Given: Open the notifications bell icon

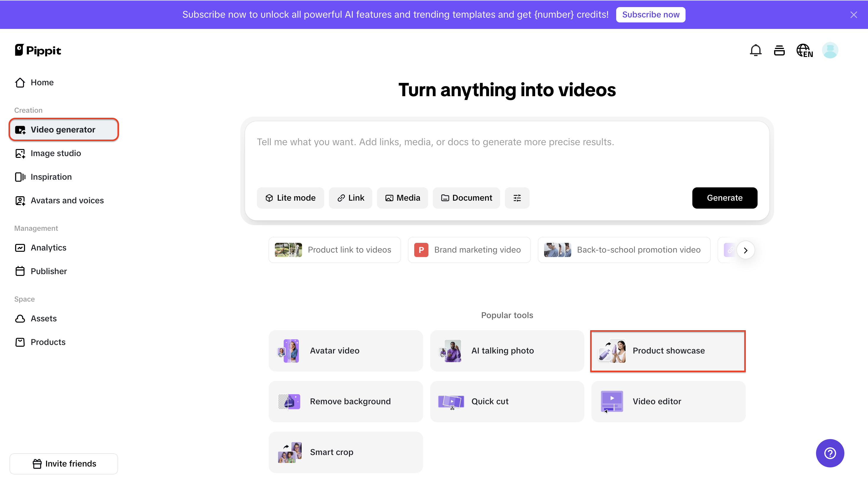Looking at the screenshot, I should coord(755,50).
